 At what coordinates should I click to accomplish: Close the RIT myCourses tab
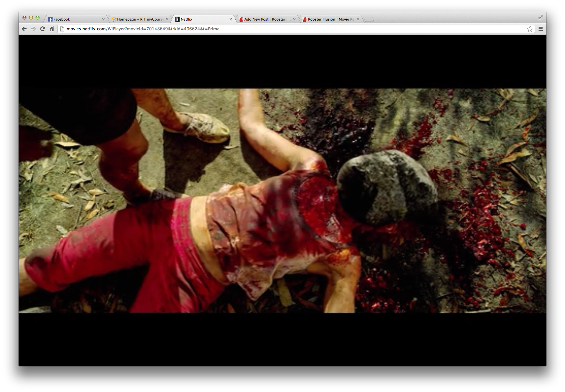167,19
